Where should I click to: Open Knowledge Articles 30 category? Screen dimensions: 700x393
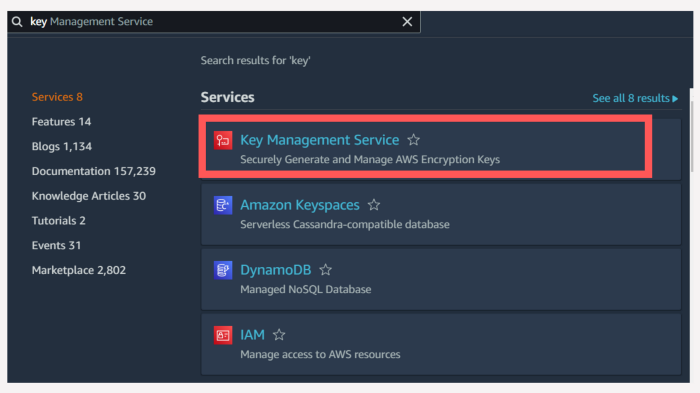click(89, 196)
